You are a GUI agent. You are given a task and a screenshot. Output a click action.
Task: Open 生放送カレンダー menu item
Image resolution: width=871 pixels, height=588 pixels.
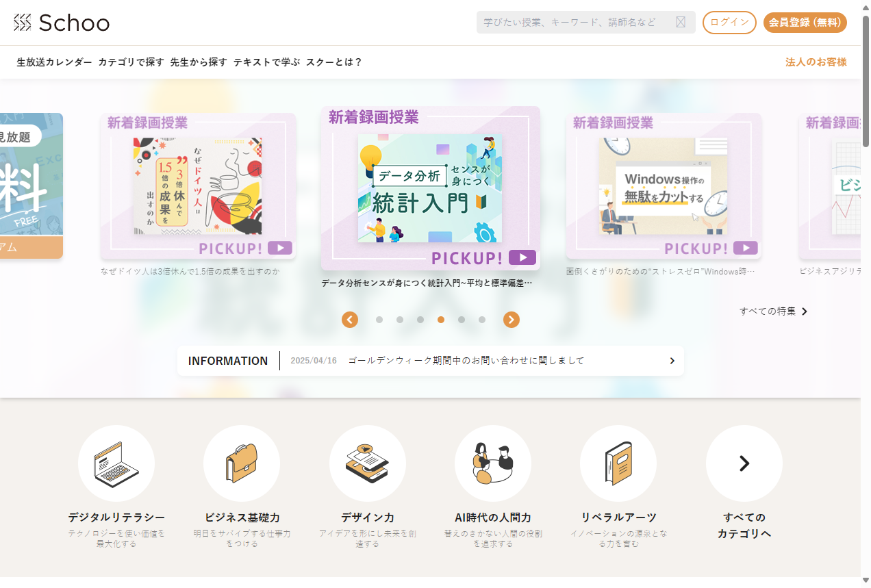point(54,62)
